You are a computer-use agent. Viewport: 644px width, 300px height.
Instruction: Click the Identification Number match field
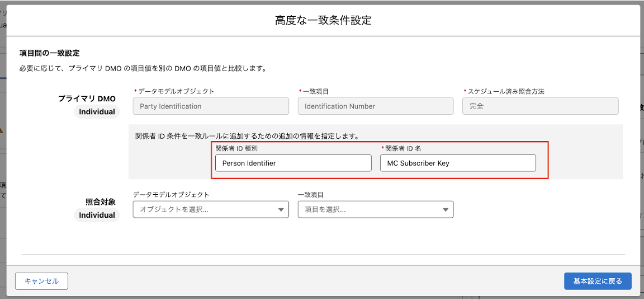tap(375, 106)
